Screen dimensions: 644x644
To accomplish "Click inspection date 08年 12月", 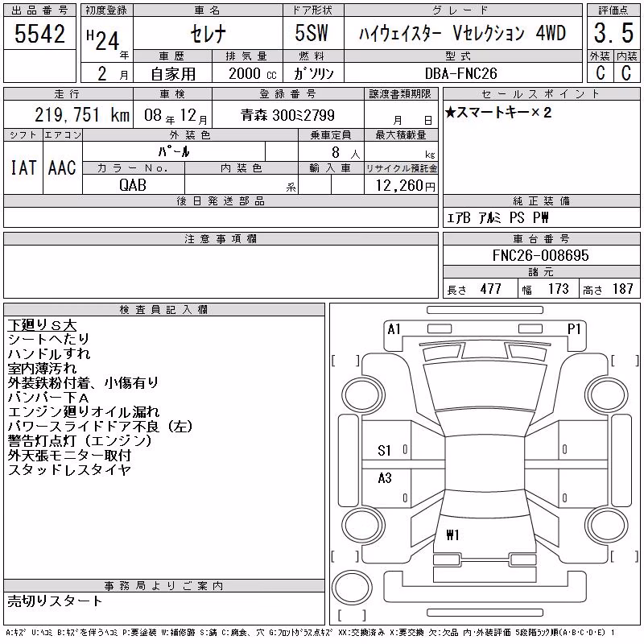I will 175,116.
